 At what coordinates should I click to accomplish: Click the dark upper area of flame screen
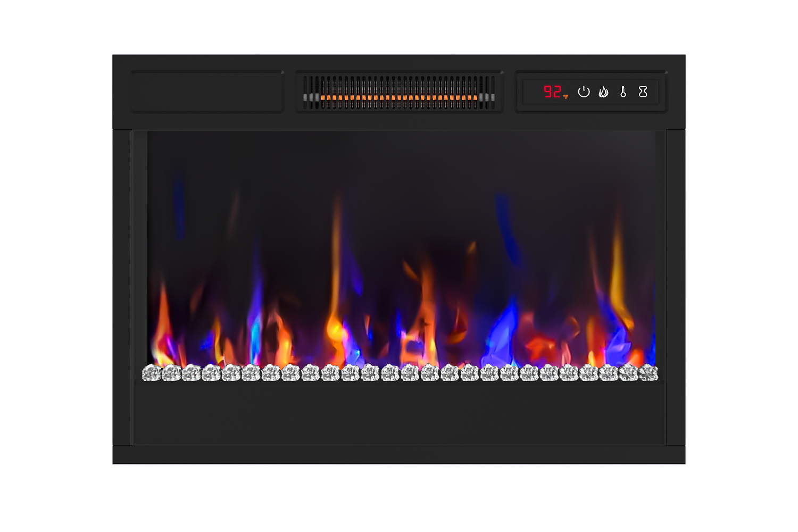[x=399, y=160]
